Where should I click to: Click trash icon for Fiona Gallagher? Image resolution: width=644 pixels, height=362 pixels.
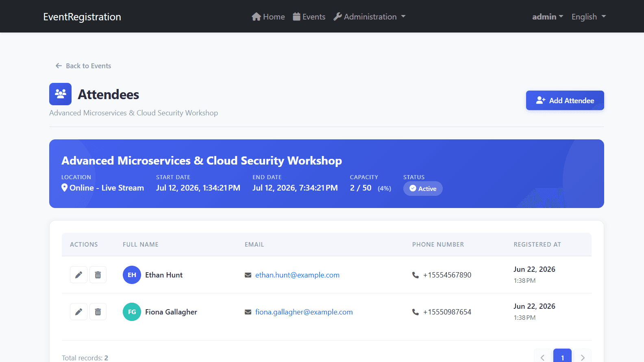click(x=98, y=312)
